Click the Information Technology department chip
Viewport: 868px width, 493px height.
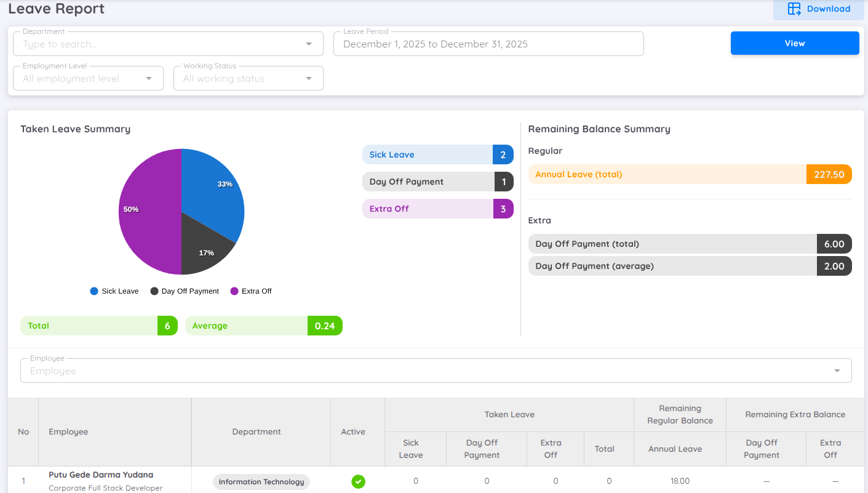coord(261,482)
